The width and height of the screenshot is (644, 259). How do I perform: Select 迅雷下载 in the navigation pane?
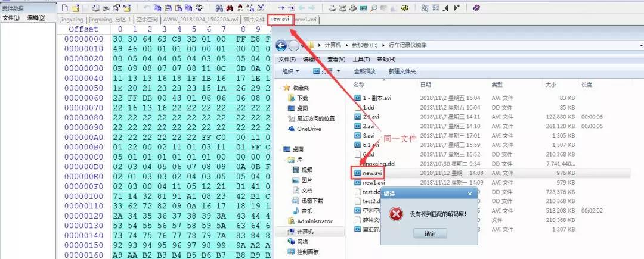point(312,201)
